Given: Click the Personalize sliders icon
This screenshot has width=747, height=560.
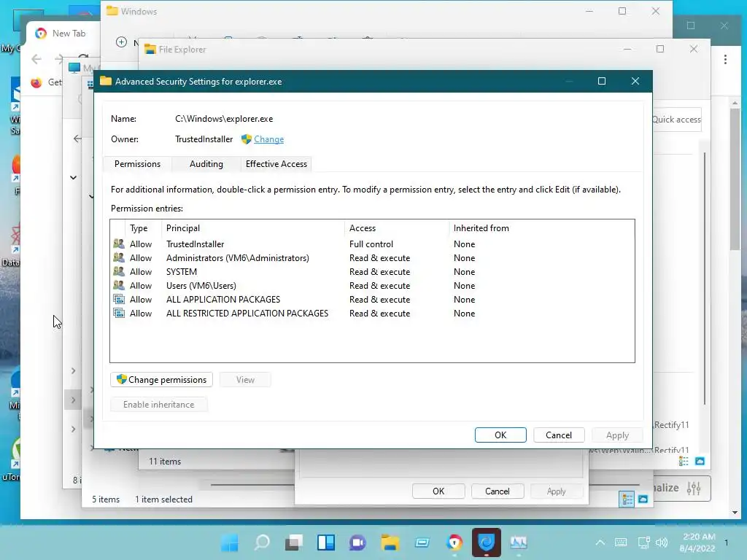Looking at the screenshot, I should point(694,488).
